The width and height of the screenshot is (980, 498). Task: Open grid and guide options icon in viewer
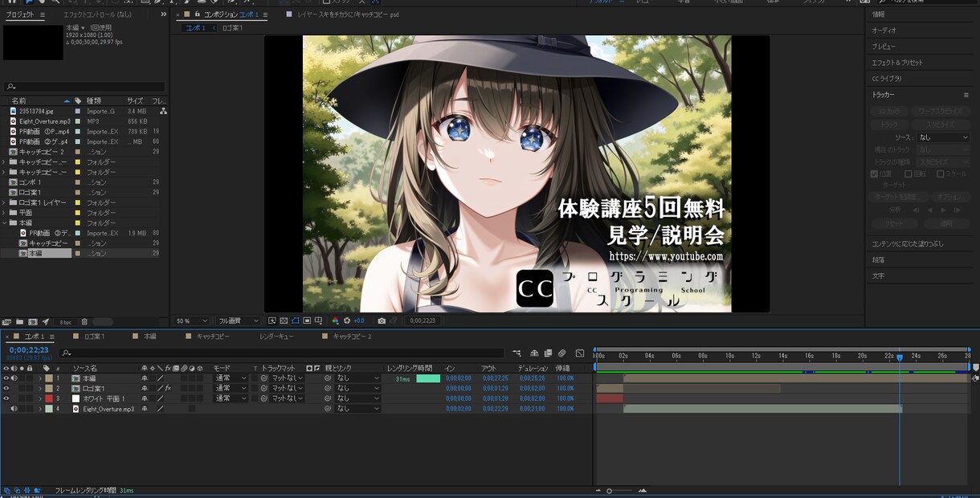point(318,320)
